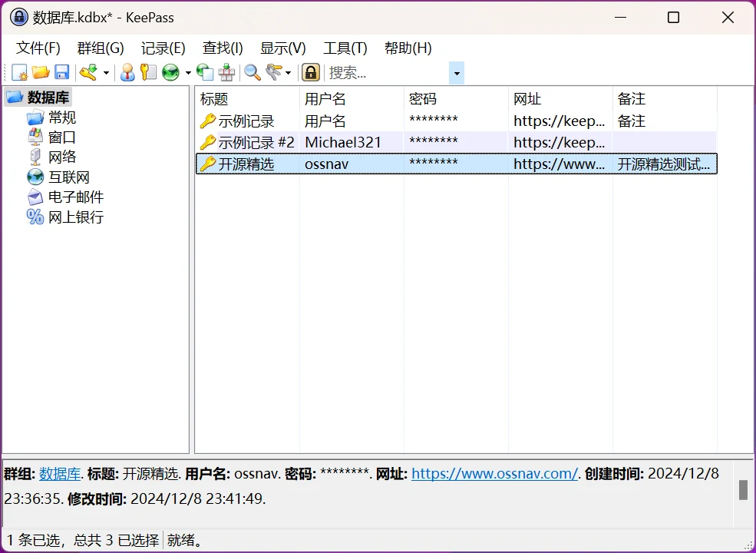Screen dimensions: 756x553
Task: Copy password with the key and page icon
Action: (x=147, y=73)
